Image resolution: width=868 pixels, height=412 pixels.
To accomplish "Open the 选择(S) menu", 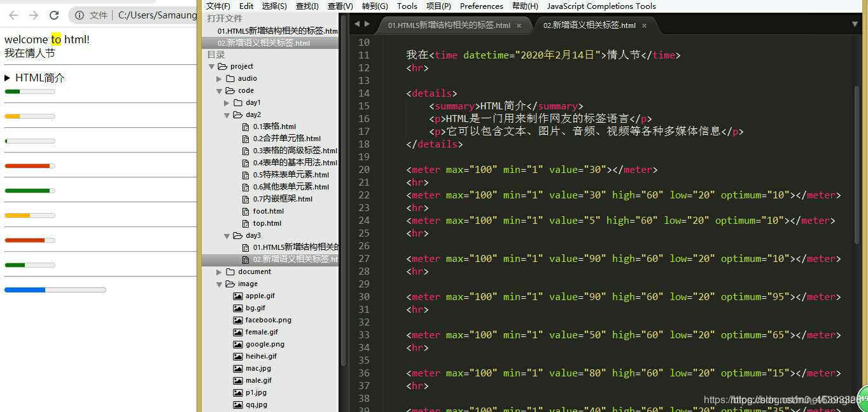I will (x=274, y=6).
